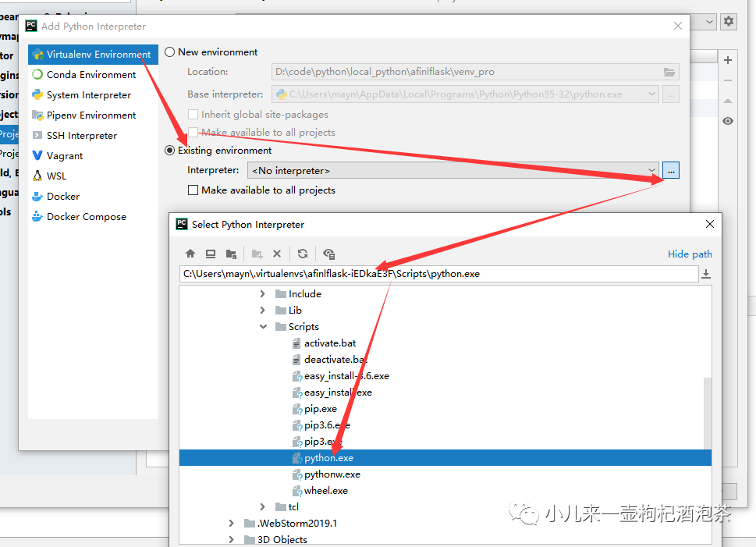Open System Interpreter settings
756x547 pixels.
93,95
